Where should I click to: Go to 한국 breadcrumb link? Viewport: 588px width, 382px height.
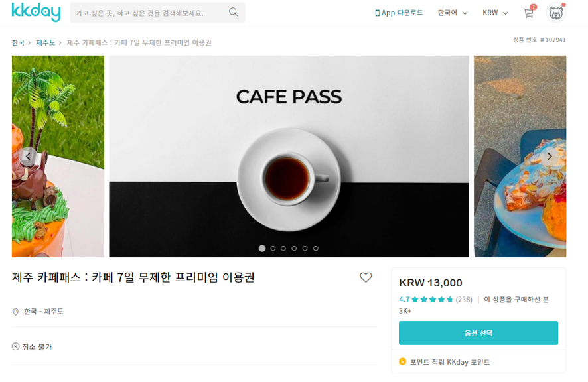point(18,42)
